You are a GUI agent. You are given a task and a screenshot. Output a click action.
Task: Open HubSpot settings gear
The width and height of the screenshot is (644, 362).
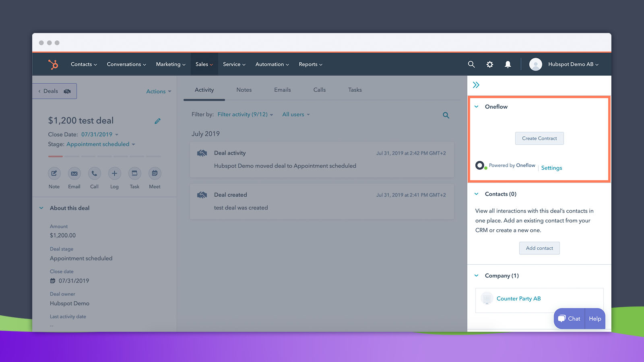[489, 64]
